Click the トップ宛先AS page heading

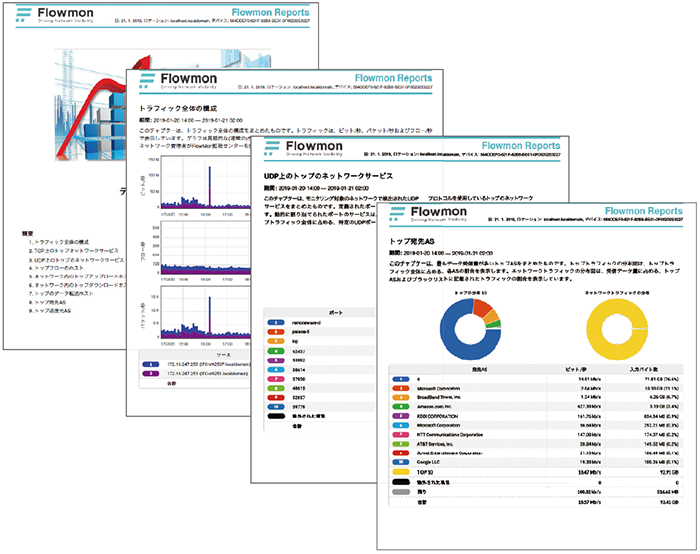(x=412, y=242)
